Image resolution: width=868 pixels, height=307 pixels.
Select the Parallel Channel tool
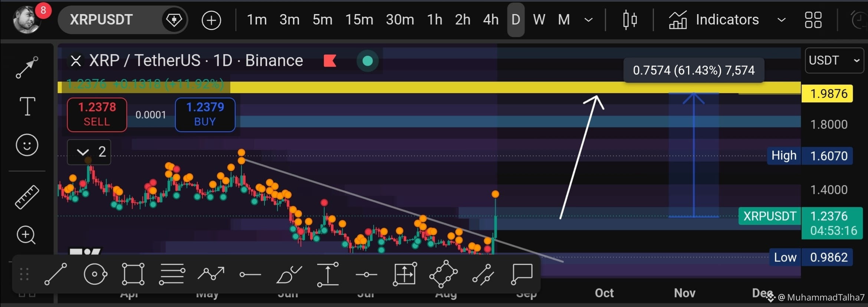(483, 274)
